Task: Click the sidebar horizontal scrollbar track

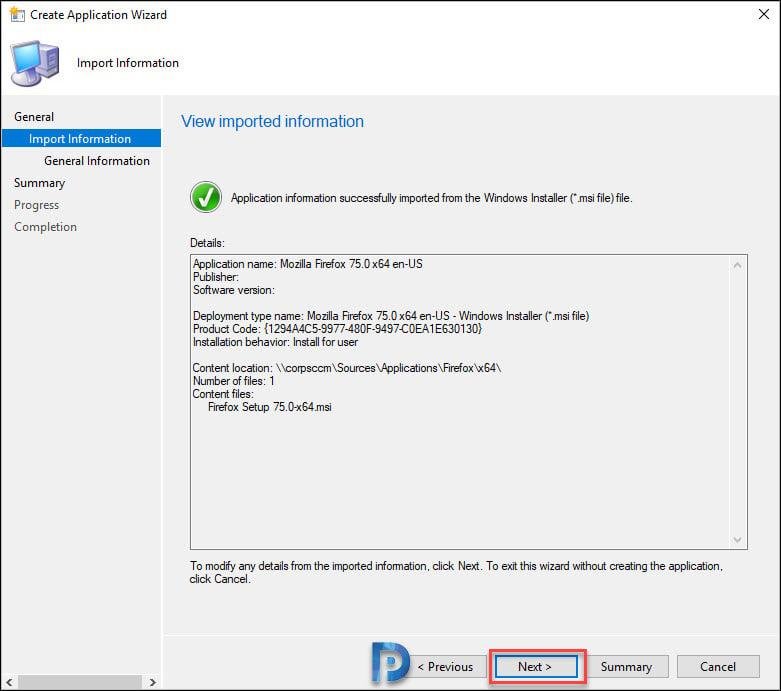Action: (x=80, y=682)
